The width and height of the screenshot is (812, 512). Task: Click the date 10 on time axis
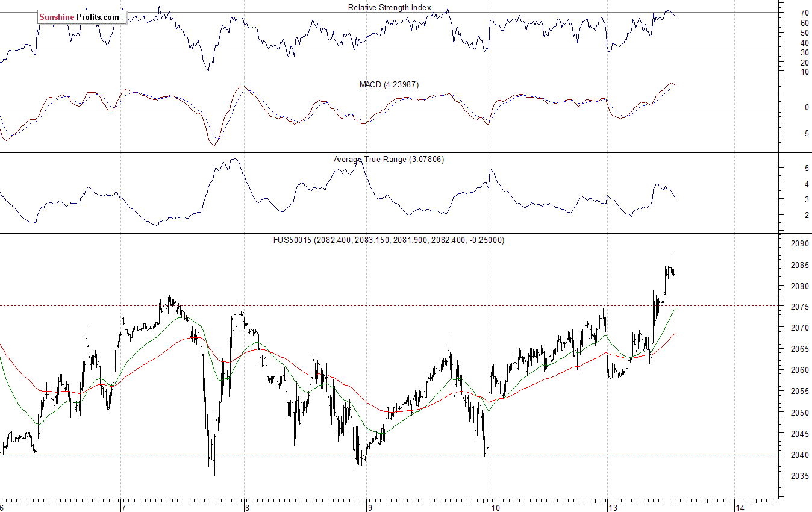pos(495,508)
